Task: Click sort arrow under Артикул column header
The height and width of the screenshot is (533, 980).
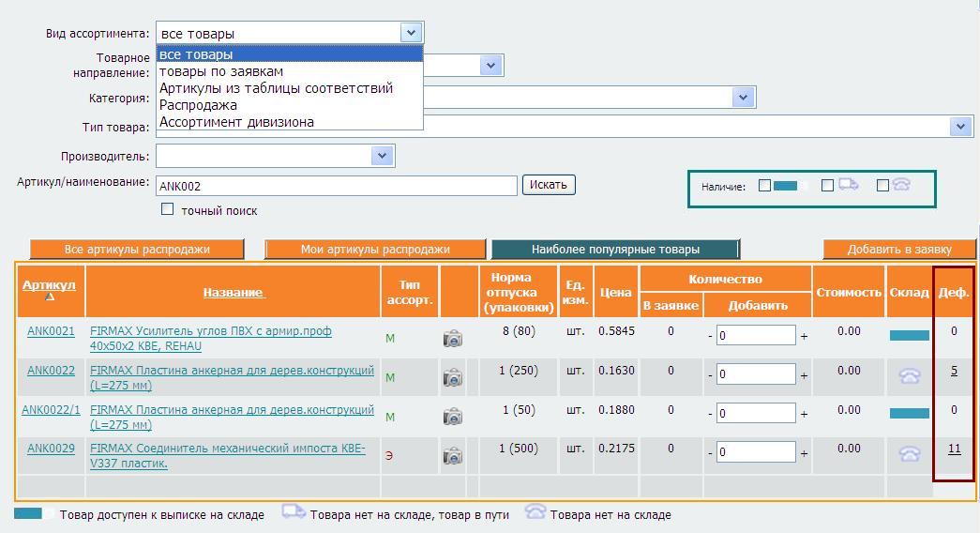Action: pyautogui.click(x=50, y=297)
